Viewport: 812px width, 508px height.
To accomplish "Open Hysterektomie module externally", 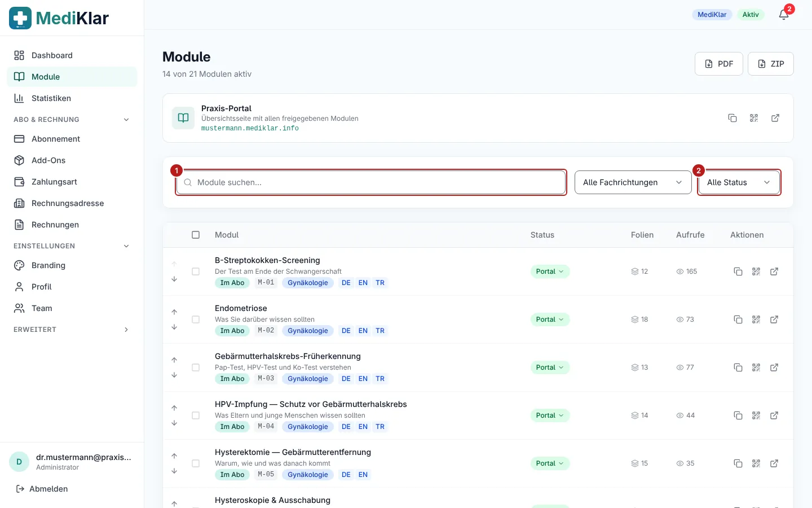I will coord(774,463).
